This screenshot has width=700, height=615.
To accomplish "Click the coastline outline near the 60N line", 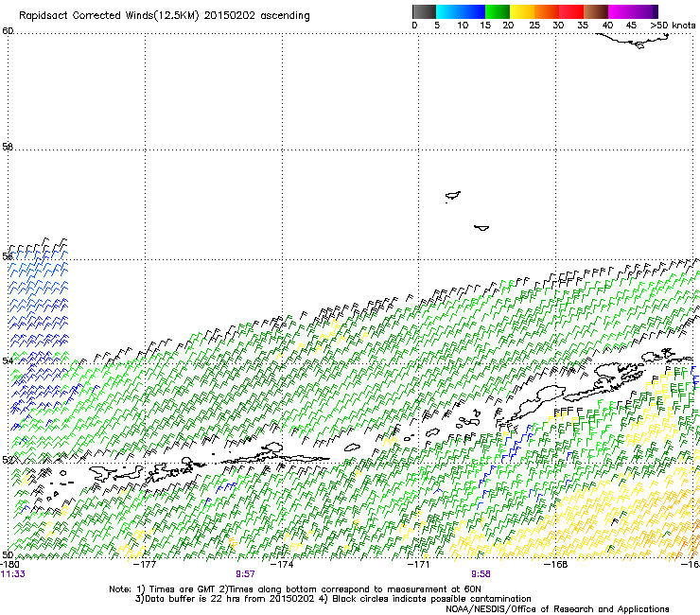I will point(633,41).
